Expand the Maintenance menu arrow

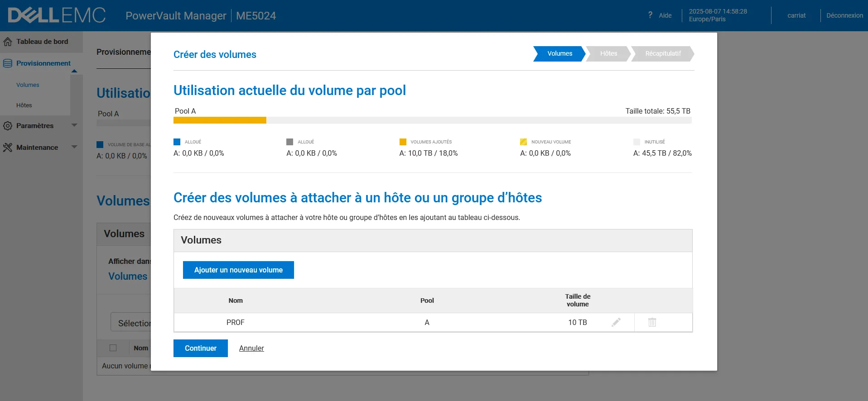(x=74, y=147)
